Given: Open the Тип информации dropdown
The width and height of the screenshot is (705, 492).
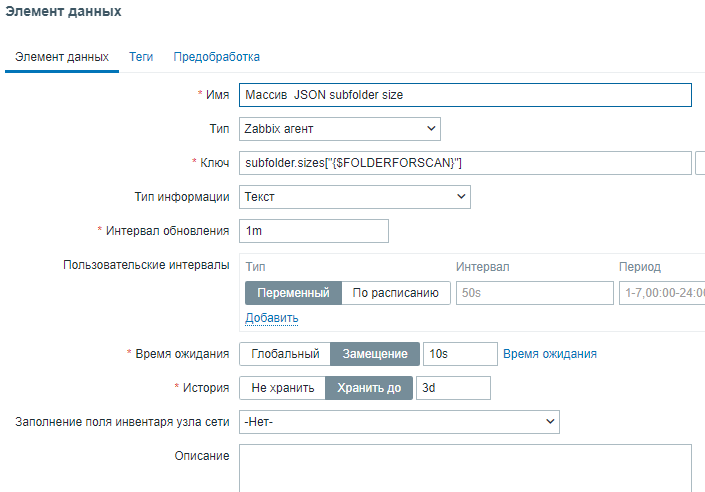Looking at the screenshot, I should pyautogui.click(x=355, y=197).
